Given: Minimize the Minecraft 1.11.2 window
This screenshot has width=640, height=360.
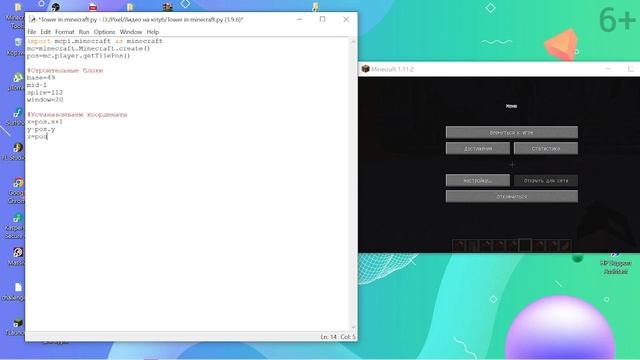Looking at the screenshot, I should [608, 69].
